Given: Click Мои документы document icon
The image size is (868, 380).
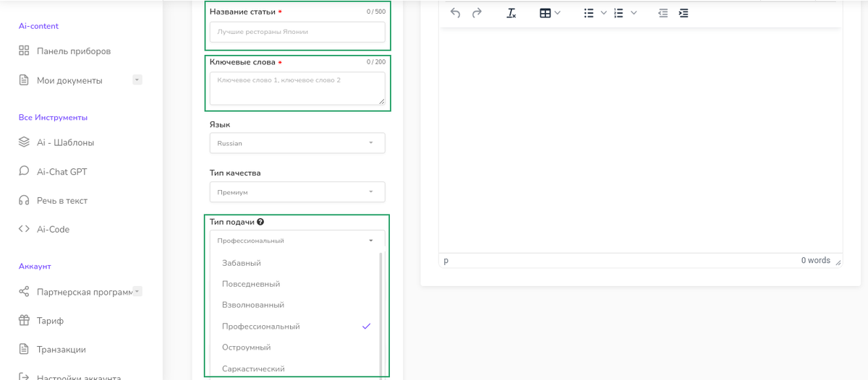Looking at the screenshot, I should tap(24, 80).
